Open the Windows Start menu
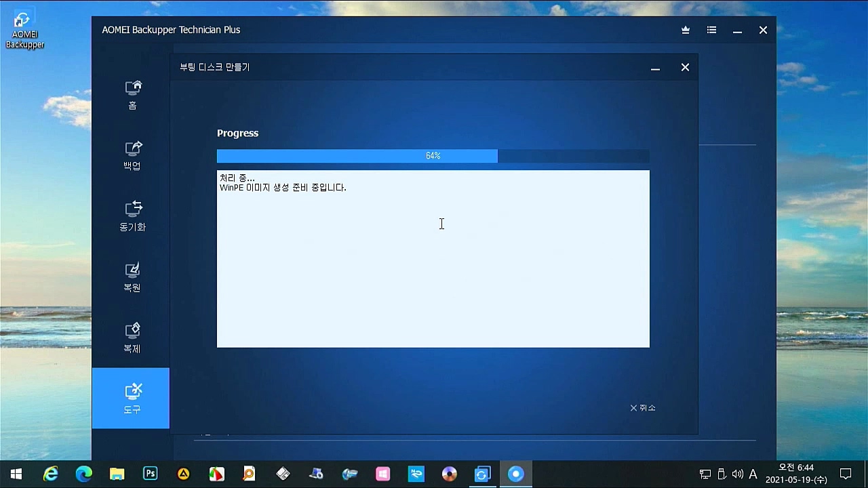The image size is (868, 488). click(16, 474)
